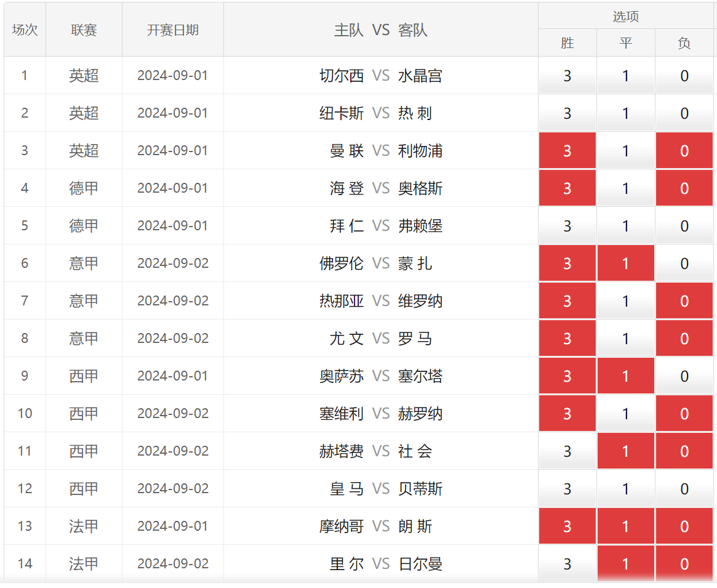
Task: Choose win option 3 for 拜仁 VS 弗赖堡
Action: tap(567, 225)
